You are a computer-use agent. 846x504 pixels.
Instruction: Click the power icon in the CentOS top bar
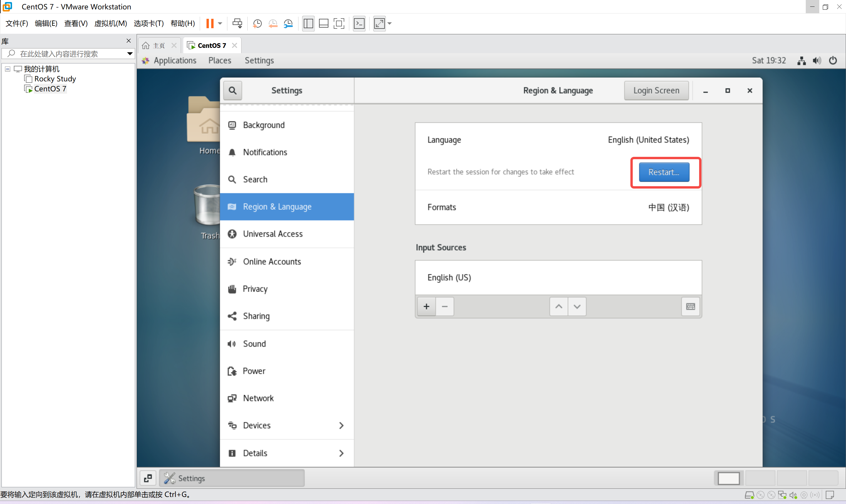(833, 61)
